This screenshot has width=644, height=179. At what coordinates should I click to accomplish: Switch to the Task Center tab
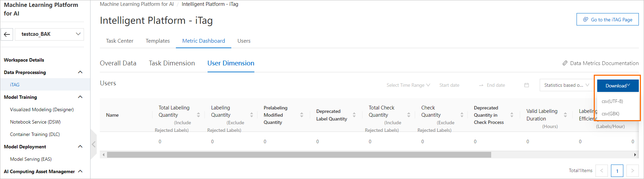coord(119,41)
